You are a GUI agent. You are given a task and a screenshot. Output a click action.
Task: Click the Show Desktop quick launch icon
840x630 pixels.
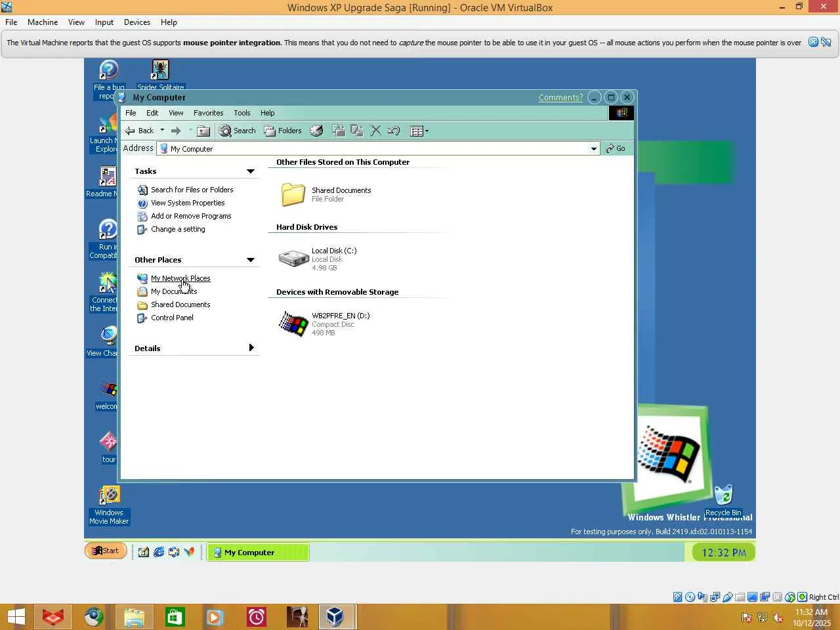point(144,552)
